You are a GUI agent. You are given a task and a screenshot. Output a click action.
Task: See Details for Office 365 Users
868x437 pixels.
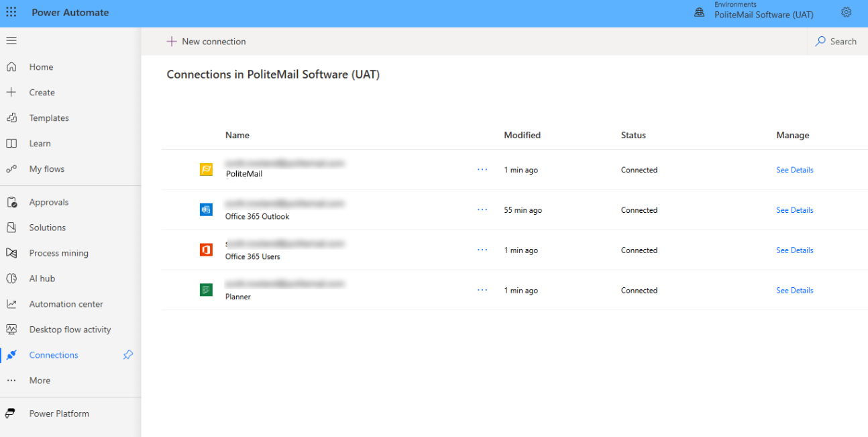tap(795, 250)
